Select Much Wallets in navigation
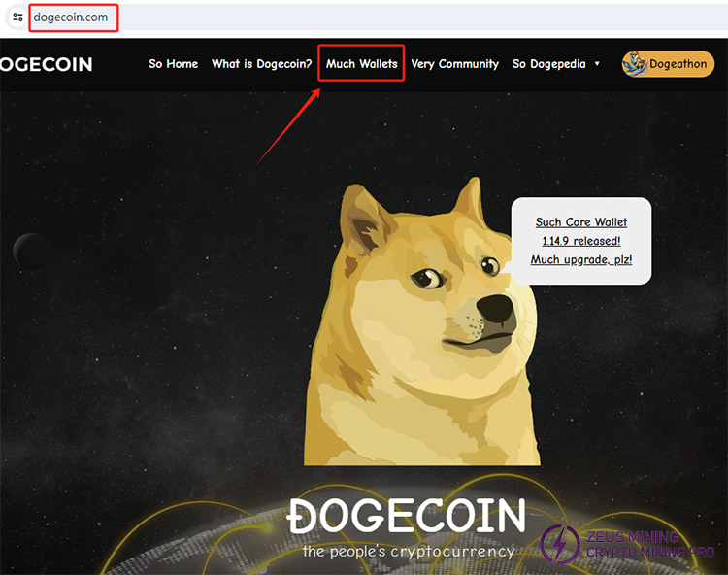Screen dimensions: 728x575 click(x=361, y=64)
